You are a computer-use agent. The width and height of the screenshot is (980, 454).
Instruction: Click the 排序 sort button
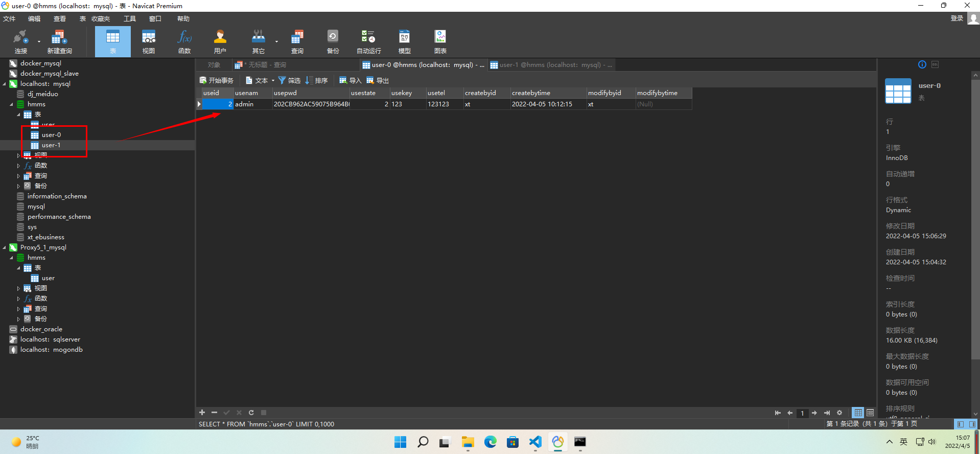tap(316, 80)
